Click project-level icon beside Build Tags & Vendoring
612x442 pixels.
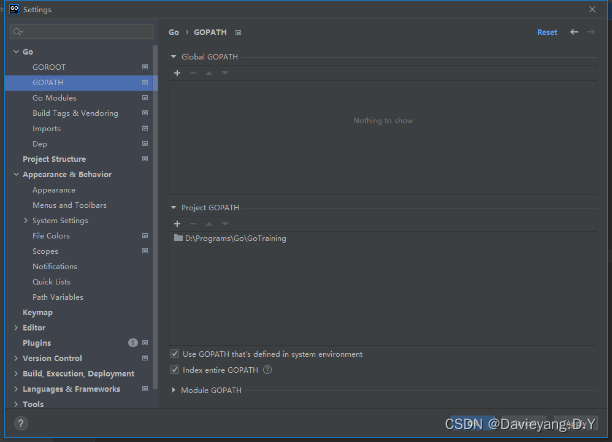145,113
